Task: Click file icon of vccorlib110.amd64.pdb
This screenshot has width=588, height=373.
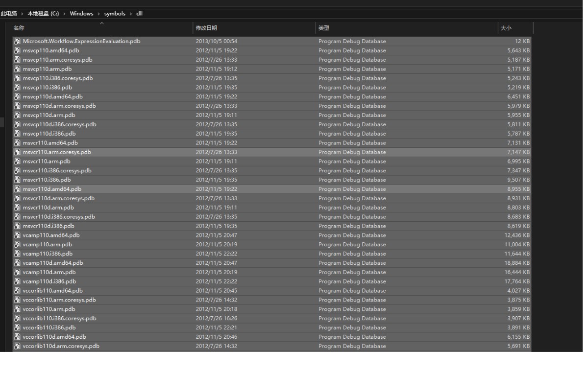Action: point(17,291)
